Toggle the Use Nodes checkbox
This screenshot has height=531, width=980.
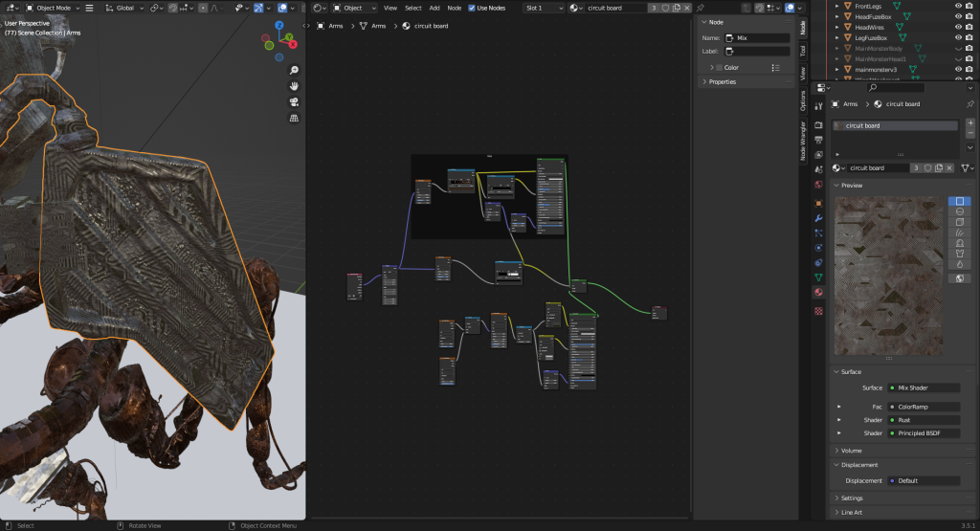click(x=472, y=8)
